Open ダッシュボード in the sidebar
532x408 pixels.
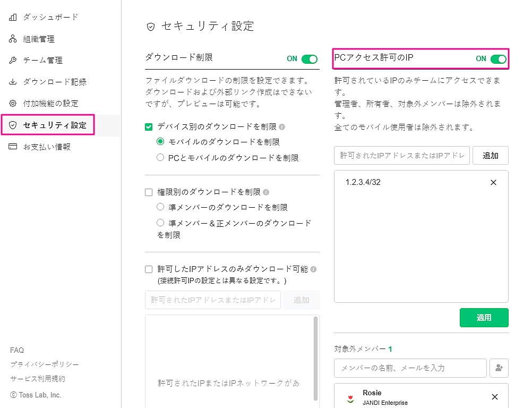point(50,17)
